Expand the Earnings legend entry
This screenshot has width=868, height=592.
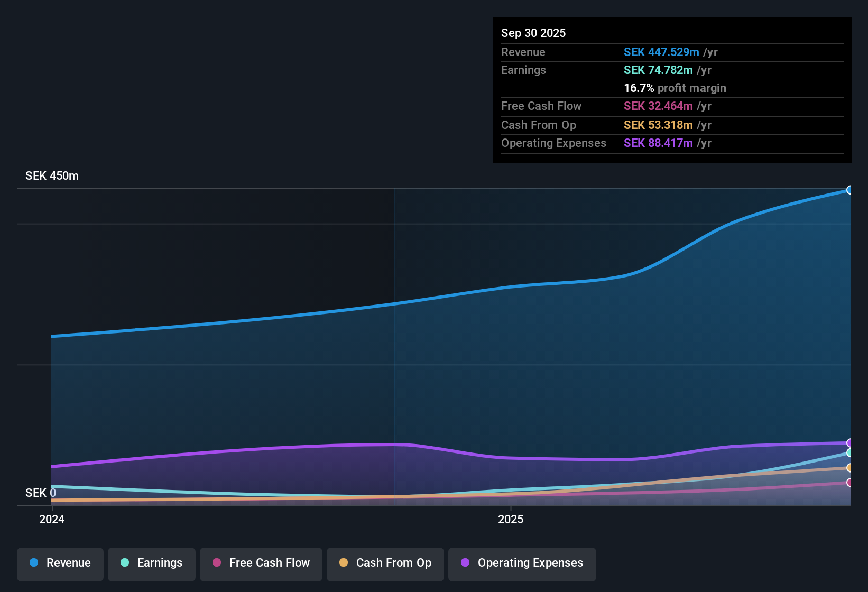pos(151,564)
